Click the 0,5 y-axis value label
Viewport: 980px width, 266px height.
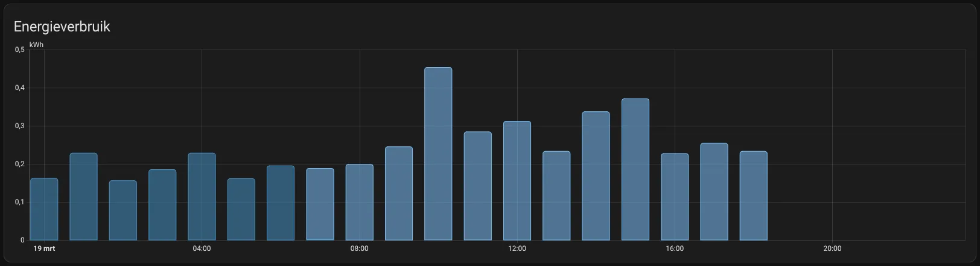[19, 50]
